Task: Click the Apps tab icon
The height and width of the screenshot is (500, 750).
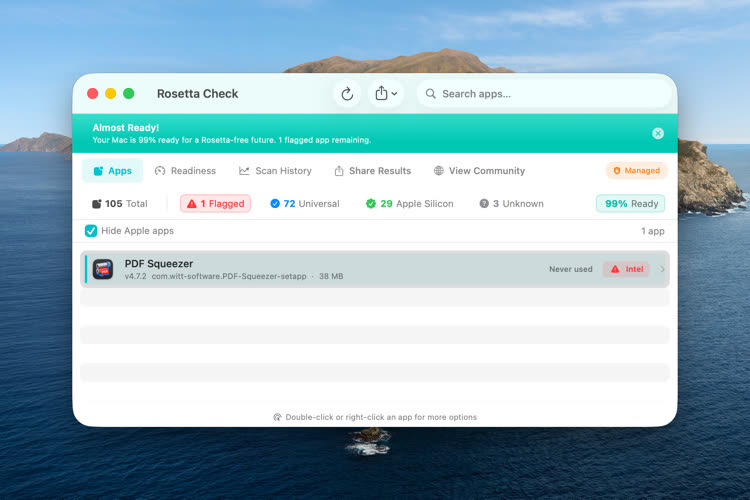Action: pyautogui.click(x=98, y=171)
